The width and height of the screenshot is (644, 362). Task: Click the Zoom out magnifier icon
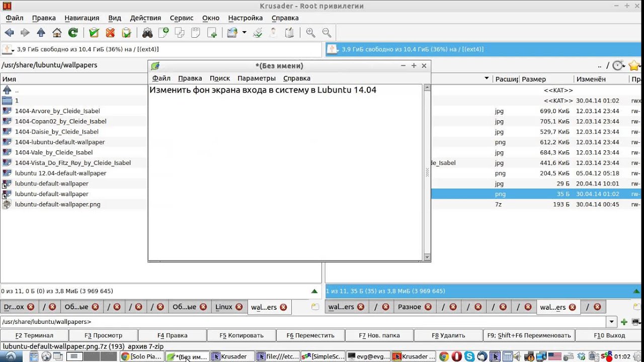pyautogui.click(x=327, y=33)
